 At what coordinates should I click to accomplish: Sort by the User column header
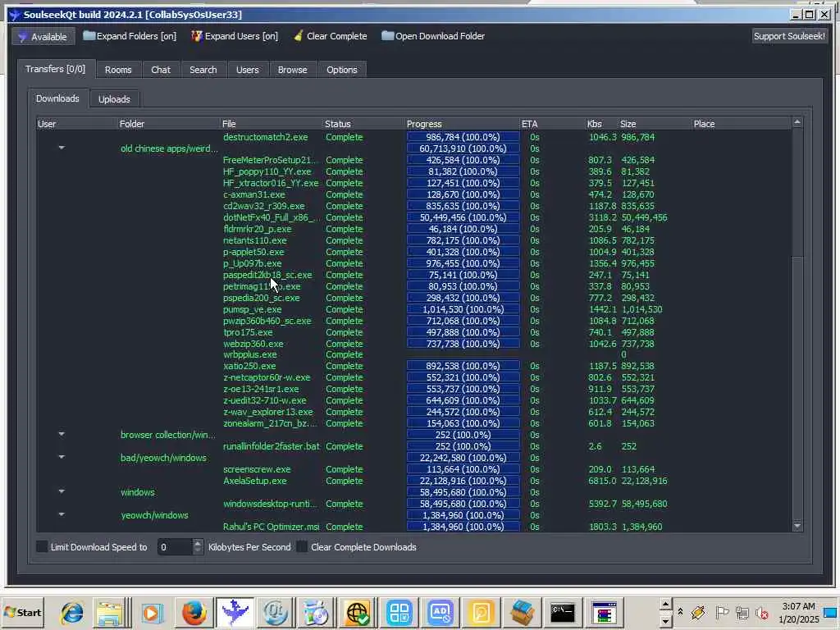77,124
